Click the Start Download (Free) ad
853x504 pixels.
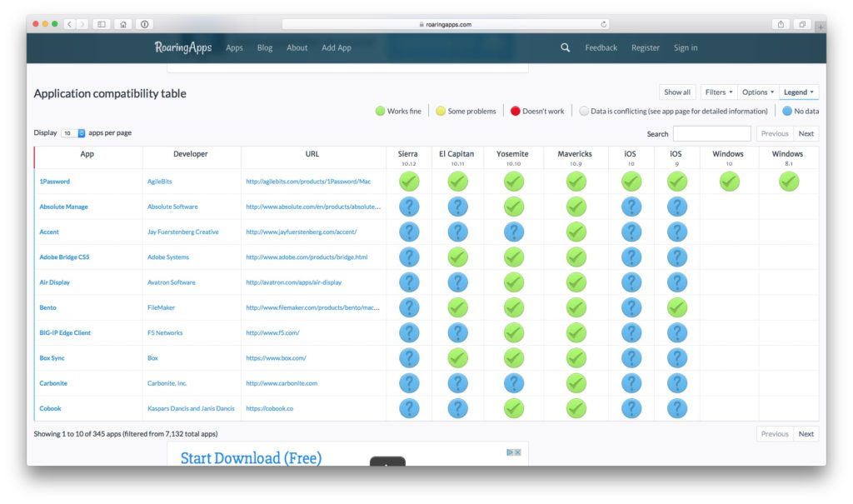251,457
